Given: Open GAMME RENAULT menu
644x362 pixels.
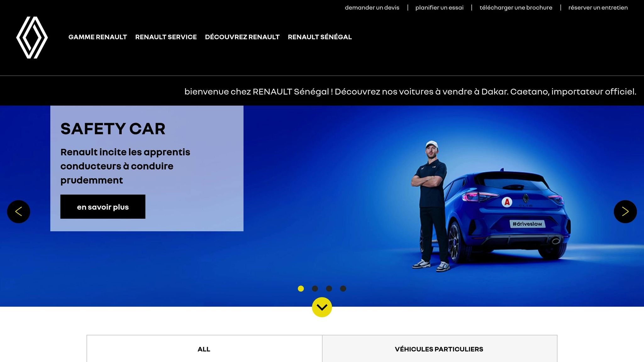Looking at the screenshot, I should tap(98, 37).
